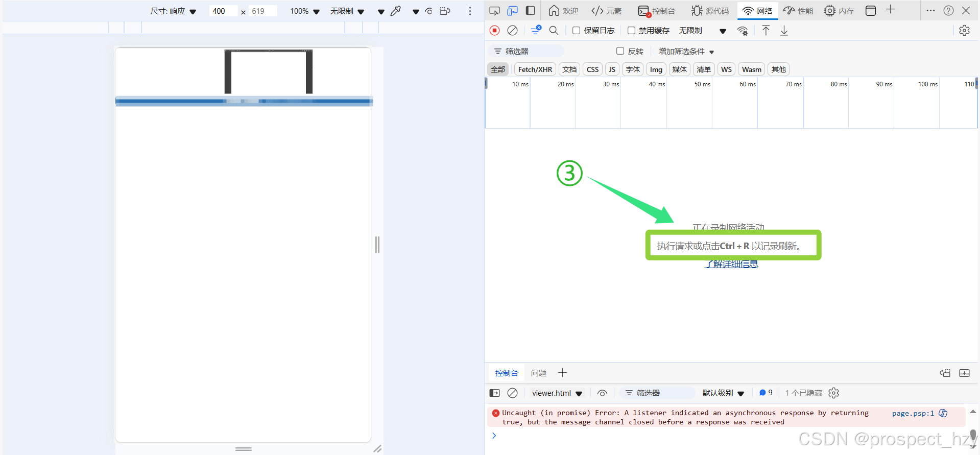Click the 9 messages count badge

(766, 393)
